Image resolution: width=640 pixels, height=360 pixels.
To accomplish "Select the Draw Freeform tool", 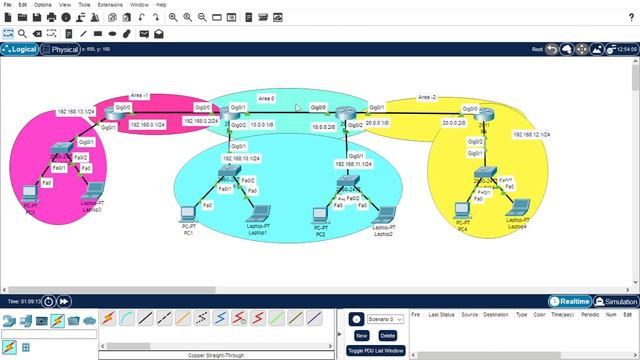I will point(127,33).
